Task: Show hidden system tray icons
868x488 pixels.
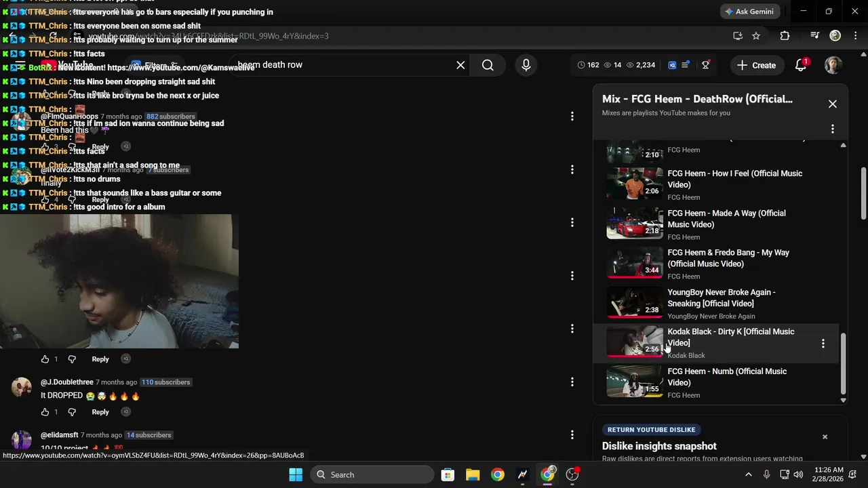Action: 749,474
